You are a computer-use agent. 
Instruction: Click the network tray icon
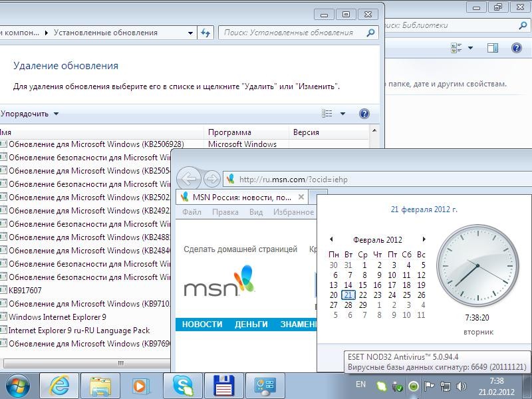(445, 386)
